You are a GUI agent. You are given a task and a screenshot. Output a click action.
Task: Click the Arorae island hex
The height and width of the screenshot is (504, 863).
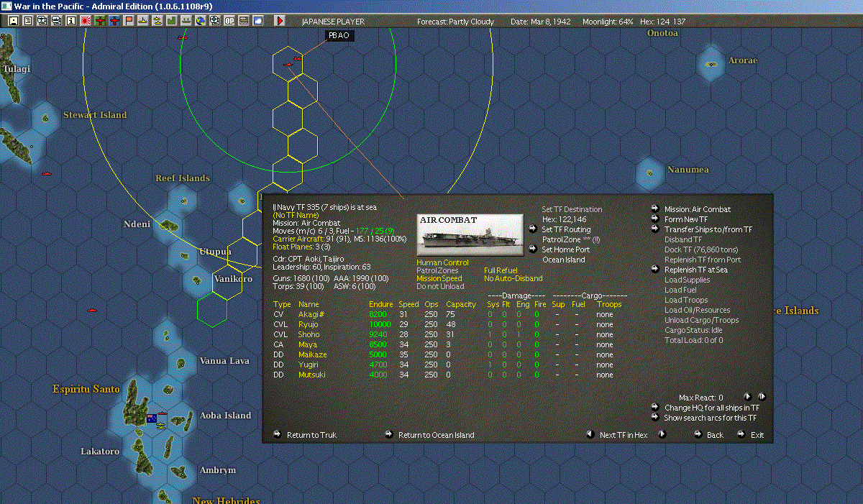coord(711,63)
